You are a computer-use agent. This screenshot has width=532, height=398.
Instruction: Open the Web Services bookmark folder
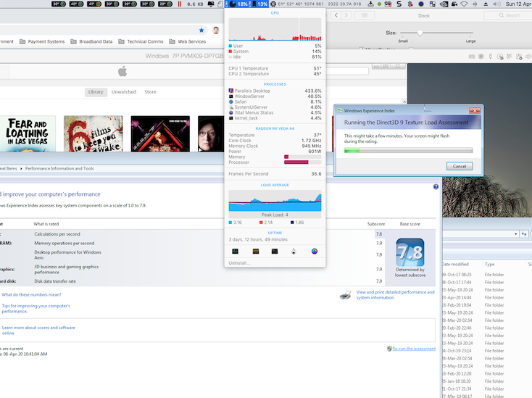click(x=187, y=41)
